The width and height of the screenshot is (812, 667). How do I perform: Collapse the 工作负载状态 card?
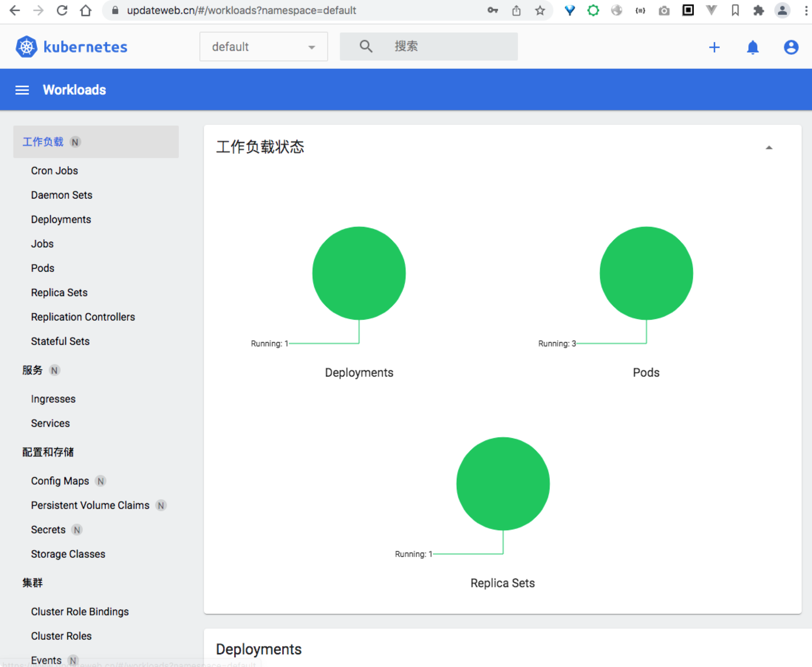[768, 147]
